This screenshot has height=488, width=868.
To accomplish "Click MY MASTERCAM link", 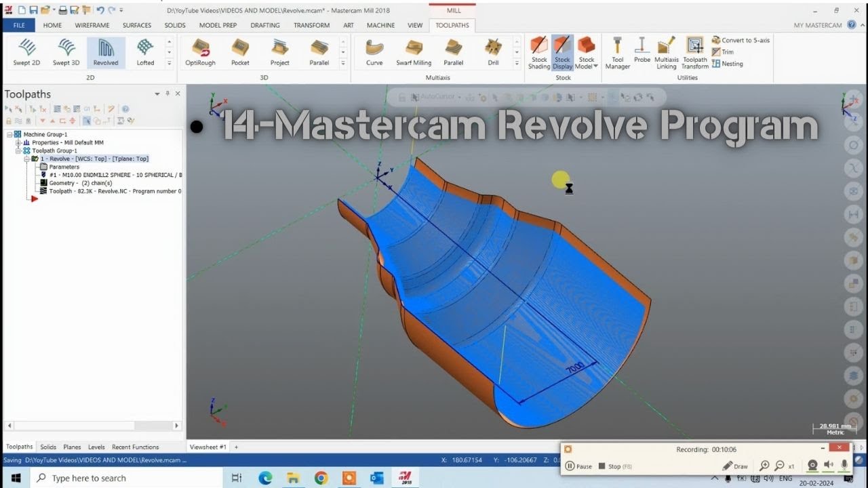I will [x=818, y=25].
